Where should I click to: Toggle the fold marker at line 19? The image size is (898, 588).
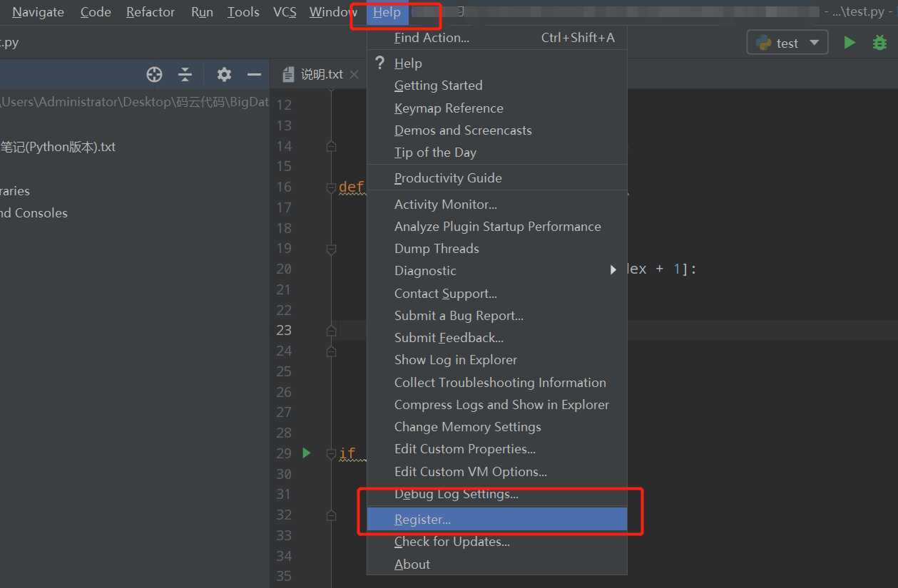pos(331,249)
